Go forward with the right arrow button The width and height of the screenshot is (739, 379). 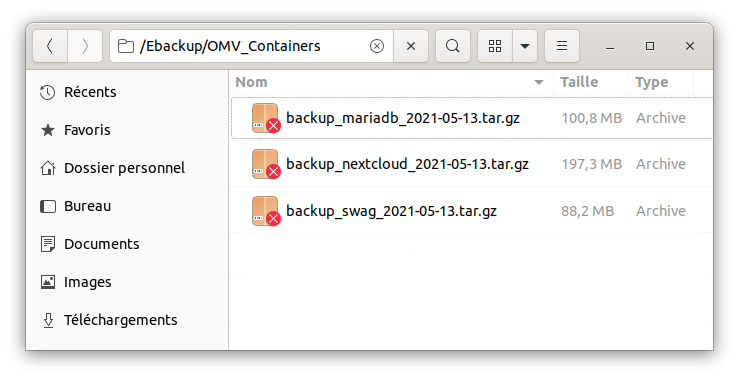coord(85,46)
